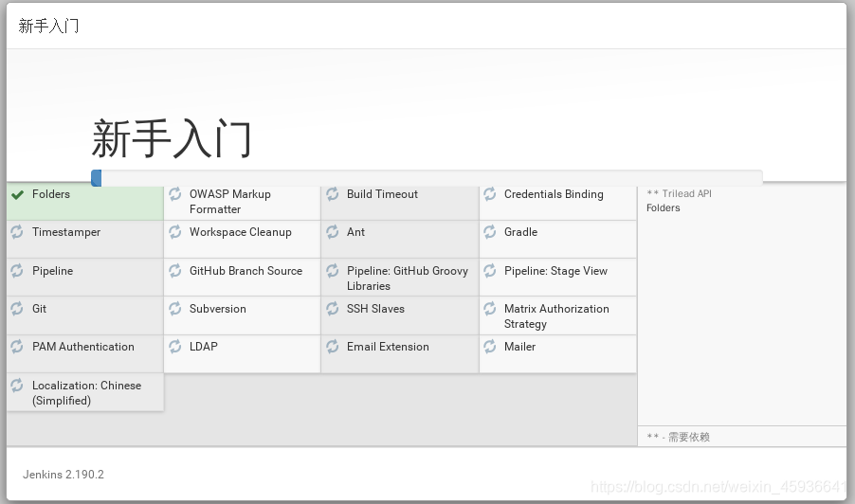This screenshot has width=855, height=504.
Task: Click the Jenkins 2.190.2 version label
Action: (64, 475)
